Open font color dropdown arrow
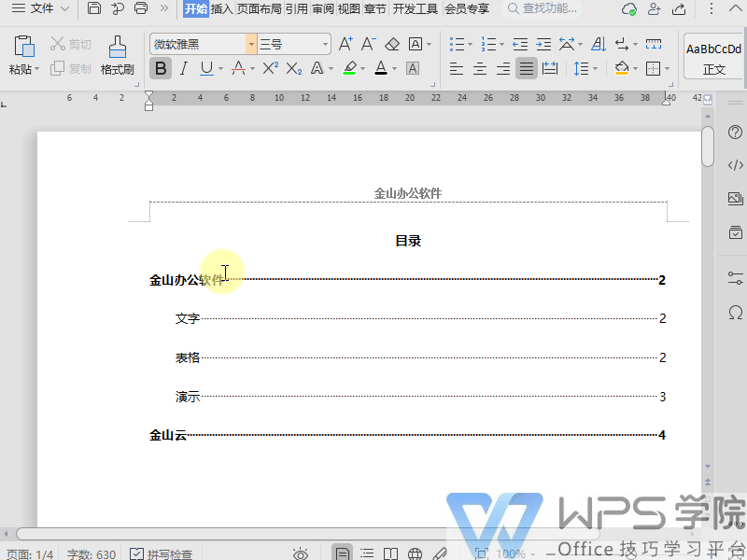 394,69
